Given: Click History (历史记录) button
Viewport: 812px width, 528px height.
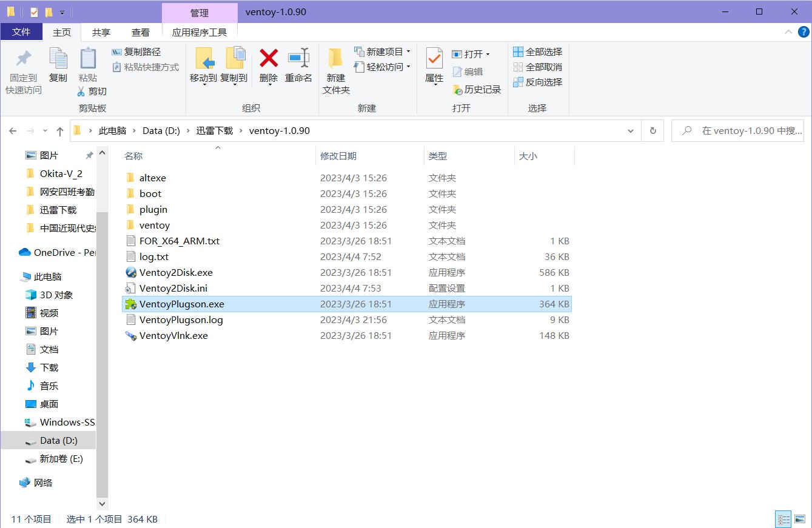Looking at the screenshot, I should coord(477,90).
